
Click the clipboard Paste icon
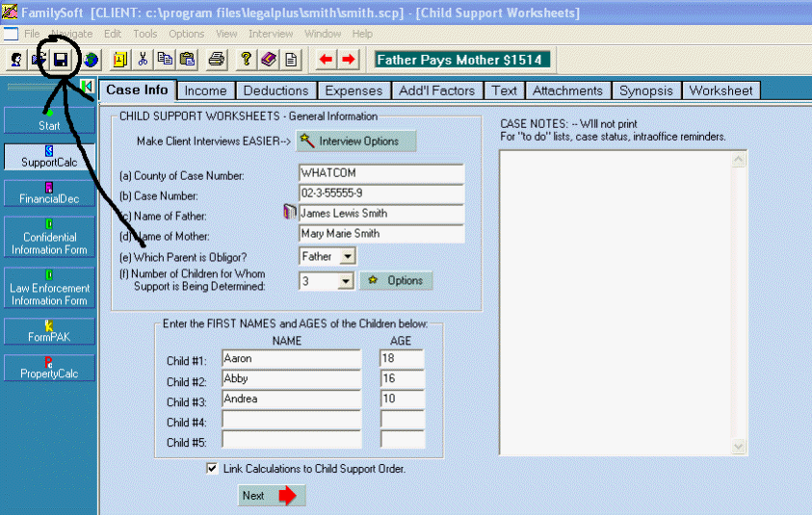pyautogui.click(x=187, y=60)
